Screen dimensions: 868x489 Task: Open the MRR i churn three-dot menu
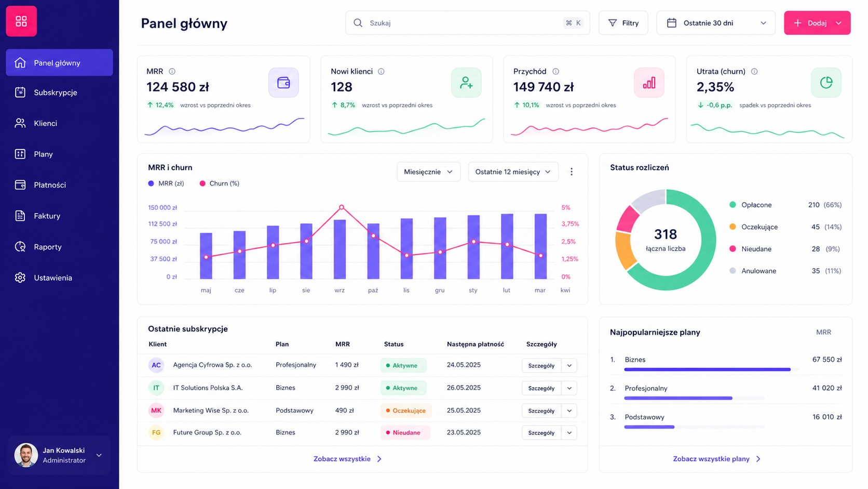[x=572, y=172]
